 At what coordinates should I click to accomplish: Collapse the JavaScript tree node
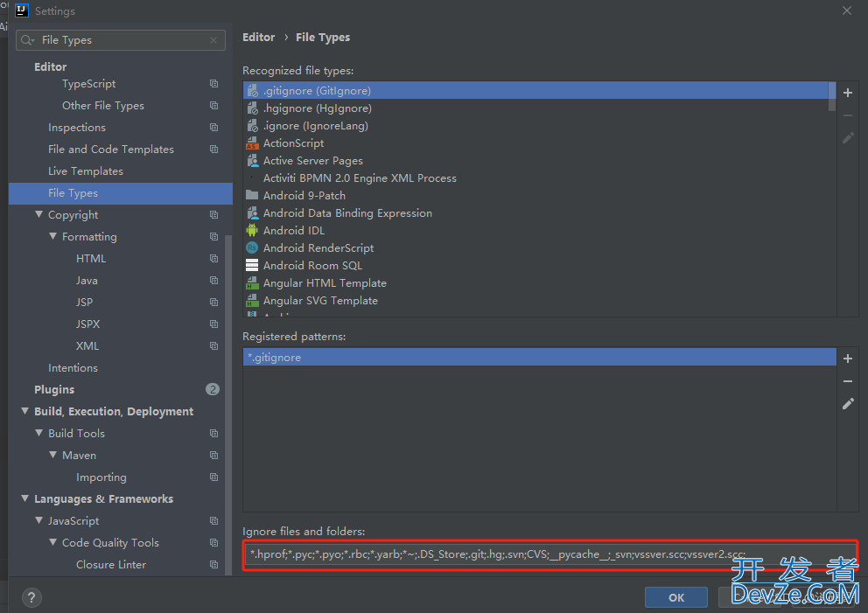pyautogui.click(x=38, y=520)
